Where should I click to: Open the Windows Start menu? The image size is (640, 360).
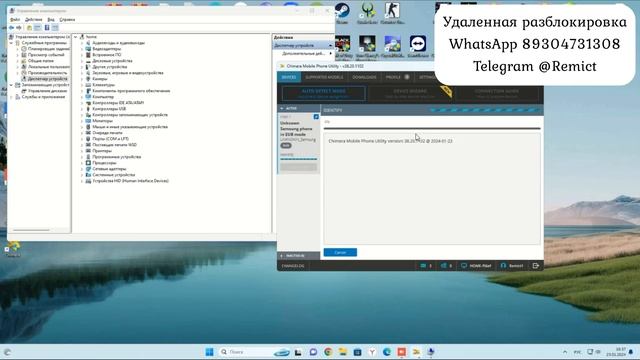coord(209,352)
